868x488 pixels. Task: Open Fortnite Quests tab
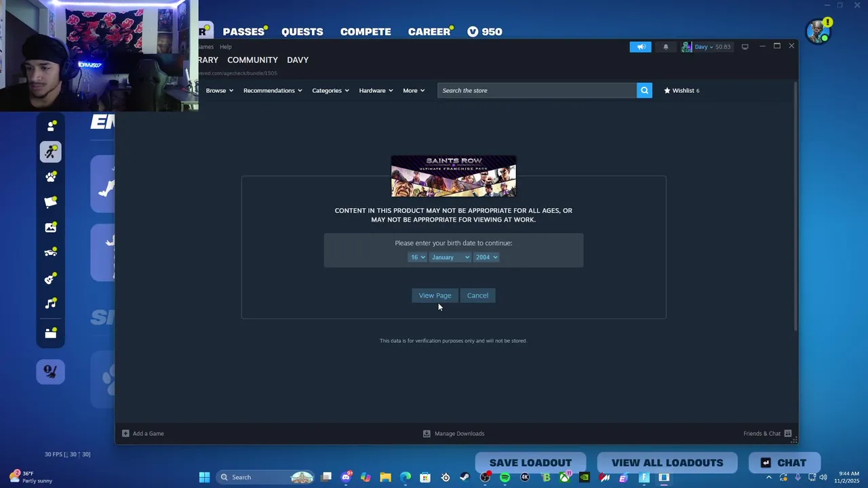302,32
